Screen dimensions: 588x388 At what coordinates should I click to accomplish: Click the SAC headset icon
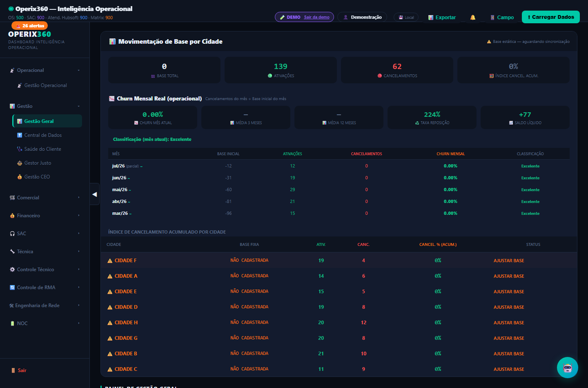coord(12,234)
